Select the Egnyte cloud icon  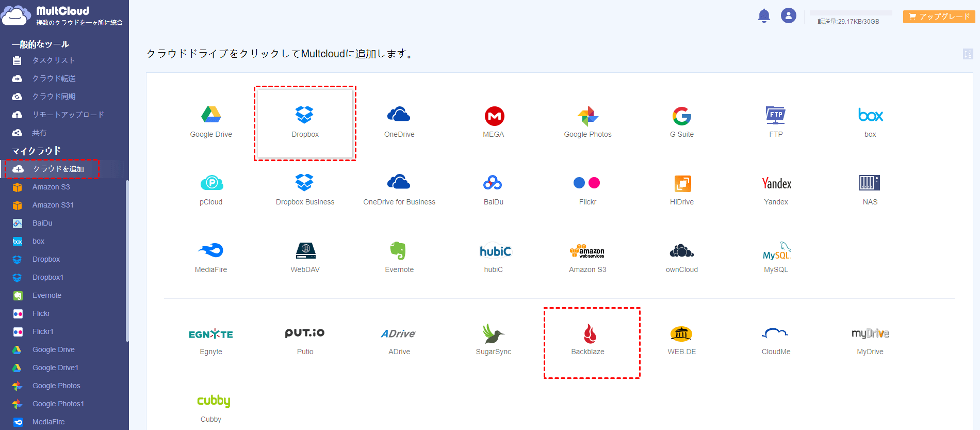pyautogui.click(x=210, y=334)
